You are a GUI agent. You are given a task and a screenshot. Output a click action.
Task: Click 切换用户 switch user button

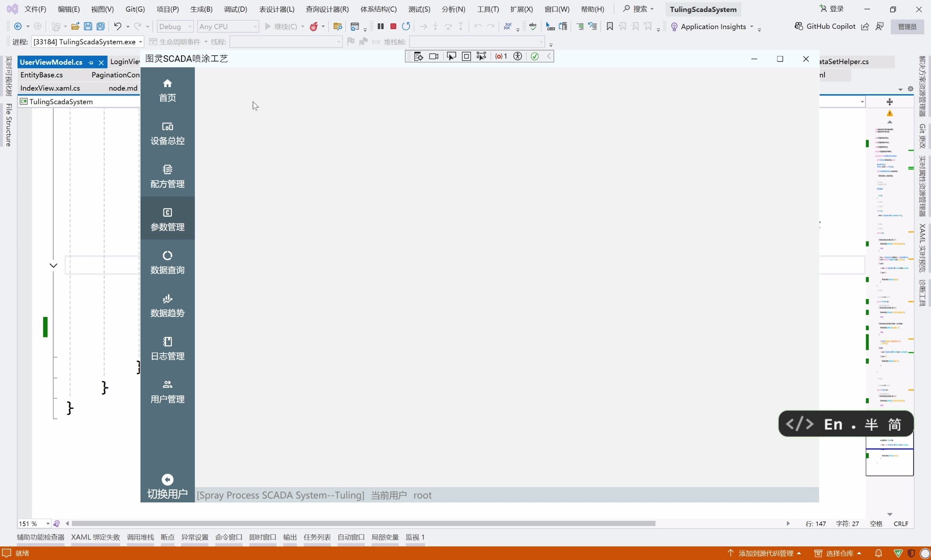pos(168,486)
